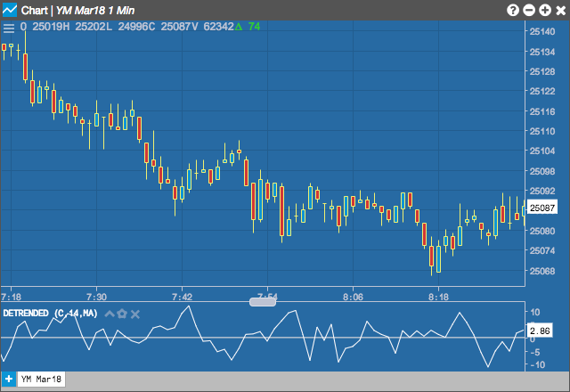Add a new tab with the plus button
Image resolution: width=570 pixels, height=392 pixels.
click(8, 379)
